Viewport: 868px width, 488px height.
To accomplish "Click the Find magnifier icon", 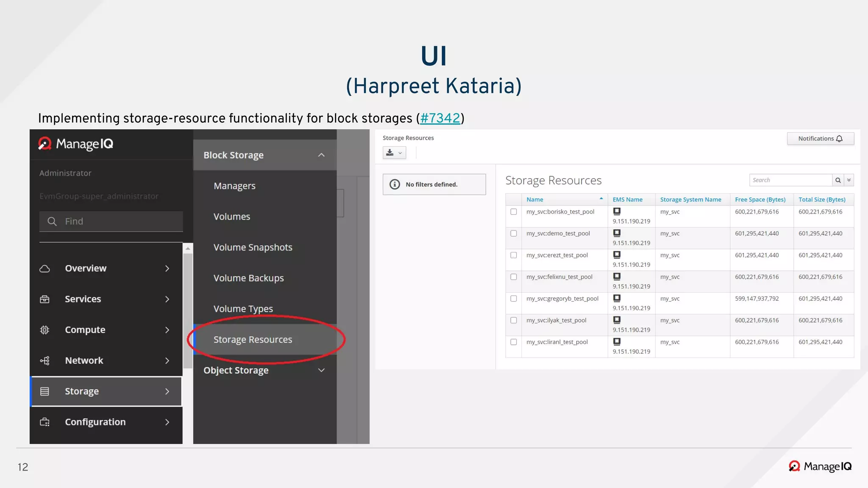I will 52,221.
